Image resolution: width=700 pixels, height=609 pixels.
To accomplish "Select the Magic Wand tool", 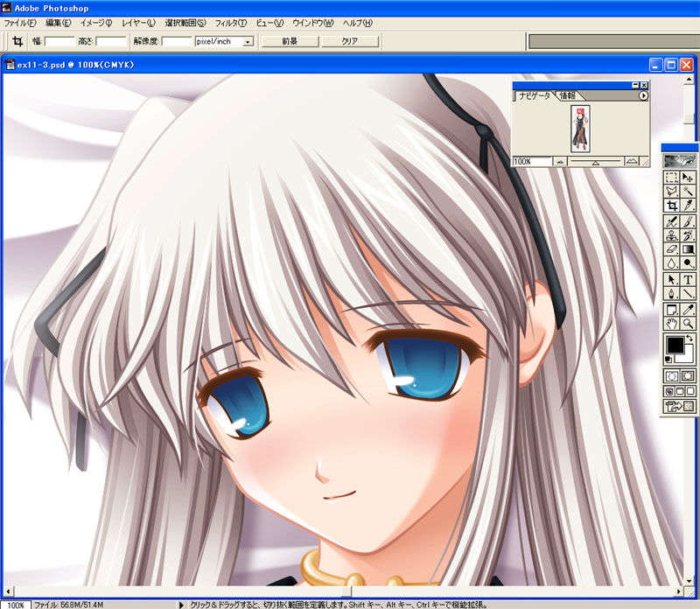I will (x=688, y=192).
